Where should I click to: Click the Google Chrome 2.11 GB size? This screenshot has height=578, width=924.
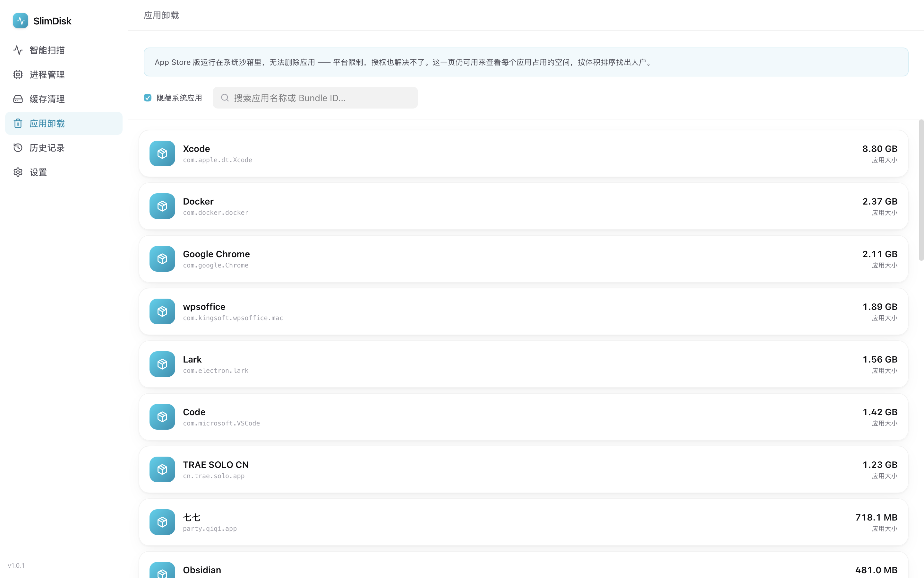click(880, 254)
